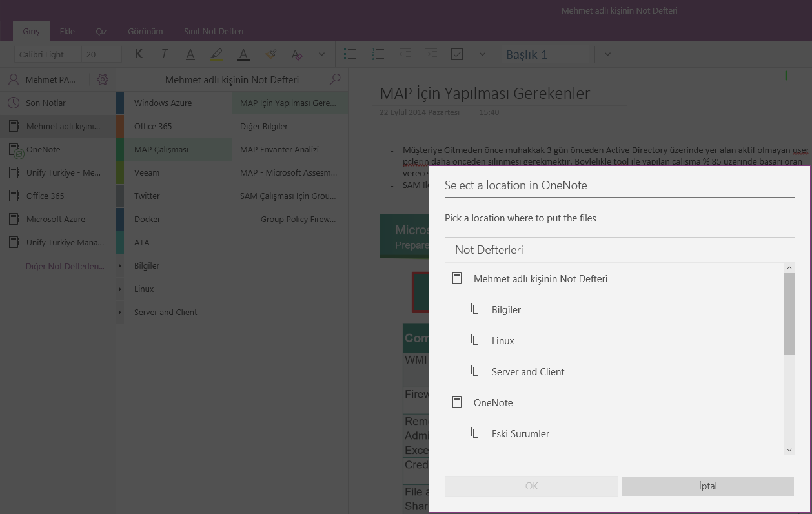This screenshot has height=514, width=812.
Task: Open the Diğer Bilgiler page
Action: (290, 126)
